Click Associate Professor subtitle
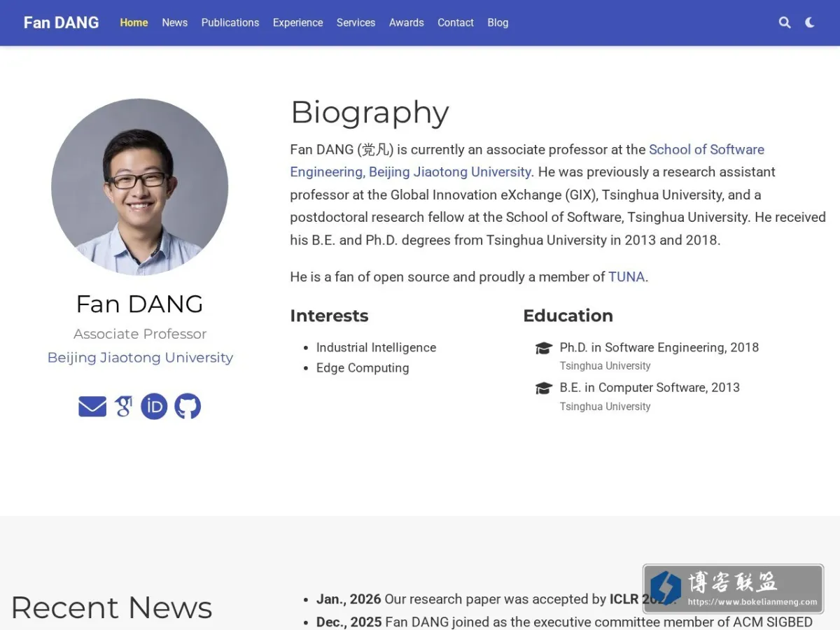 tap(140, 334)
